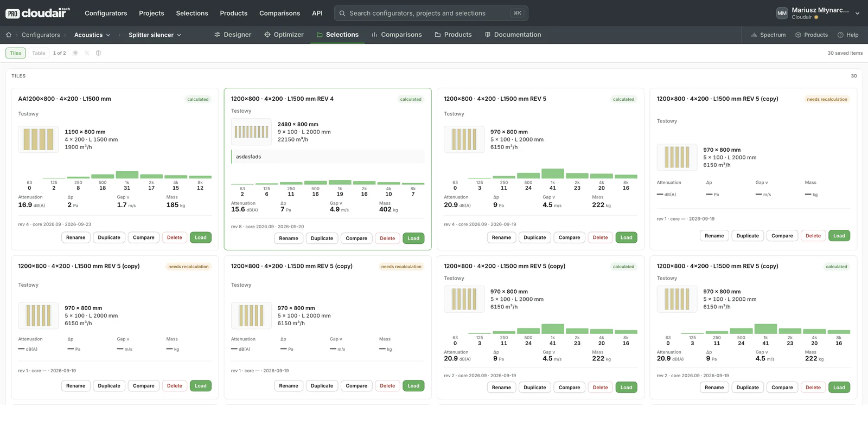
Task: Click Configurators breadcrumb link
Action: [x=41, y=35]
